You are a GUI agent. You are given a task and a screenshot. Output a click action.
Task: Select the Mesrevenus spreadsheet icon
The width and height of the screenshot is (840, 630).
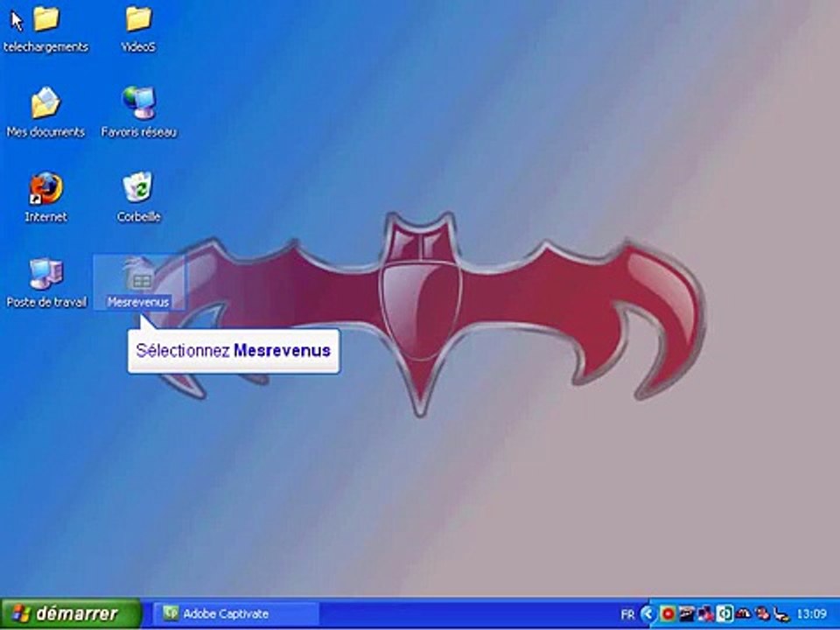click(x=138, y=273)
